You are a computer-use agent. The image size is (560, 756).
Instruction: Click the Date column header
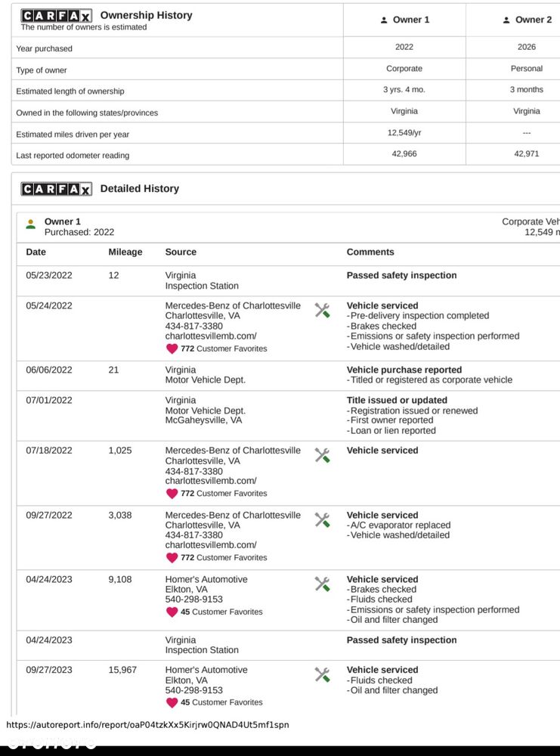tap(36, 253)
